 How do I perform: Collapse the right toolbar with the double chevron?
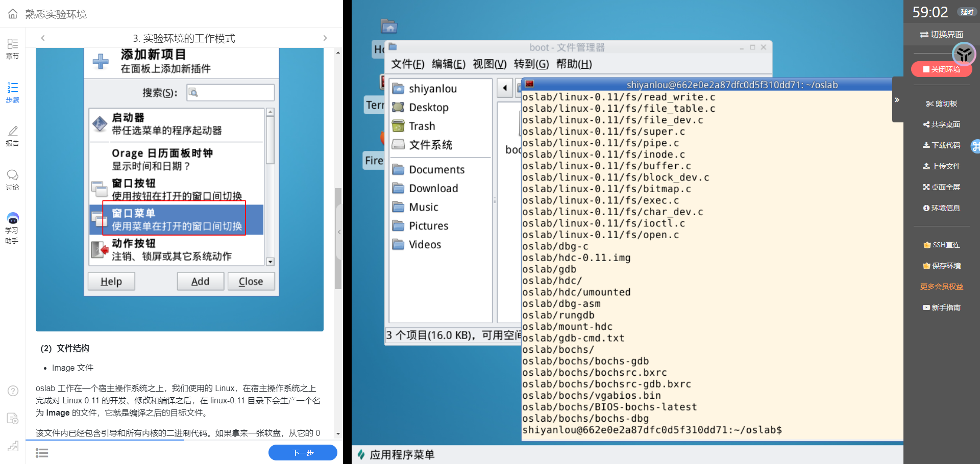click(x=897, y=100)
